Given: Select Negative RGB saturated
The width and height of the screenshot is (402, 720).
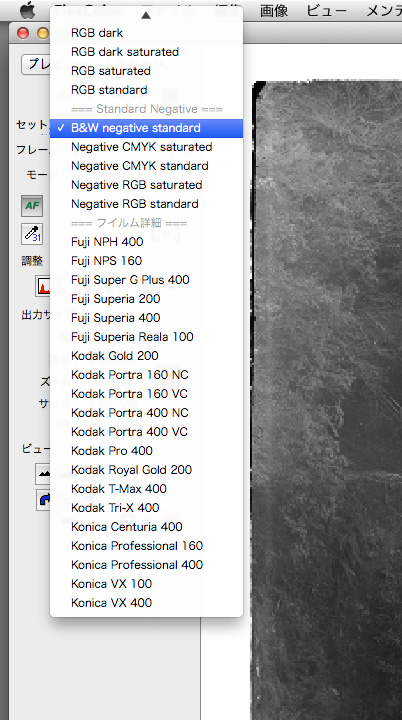Looking at the screenshot, I should coord(146,185).
